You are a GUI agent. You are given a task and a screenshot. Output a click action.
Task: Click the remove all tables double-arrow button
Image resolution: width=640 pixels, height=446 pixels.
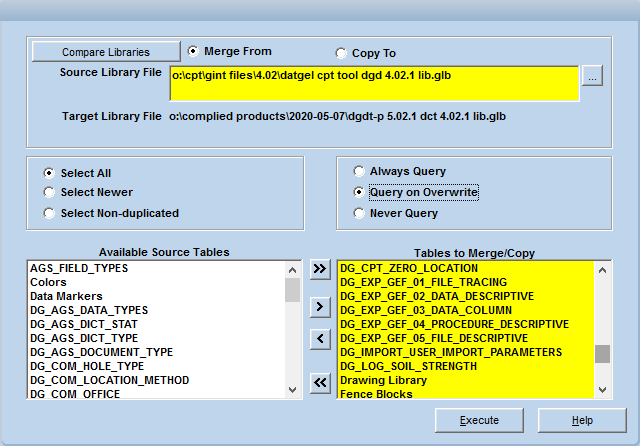click(x=319, y=381)
